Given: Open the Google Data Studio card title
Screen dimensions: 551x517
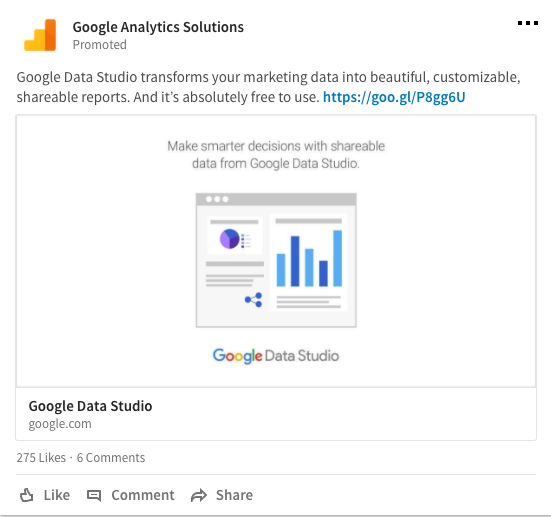Looking at the screenshot, I should click(x=90, y=406).
